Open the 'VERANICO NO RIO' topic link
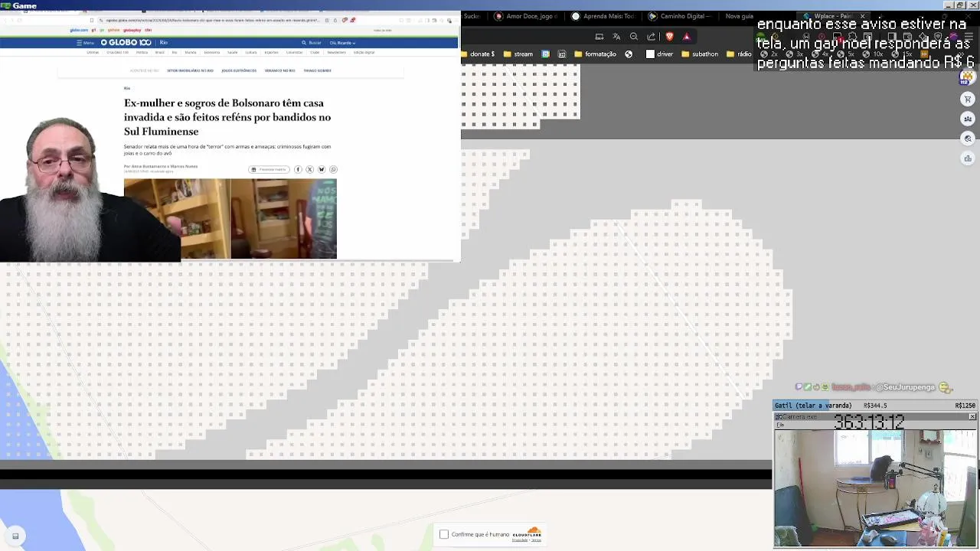The image size is (980, 551). pyautogui.click(x=279, y=70)
